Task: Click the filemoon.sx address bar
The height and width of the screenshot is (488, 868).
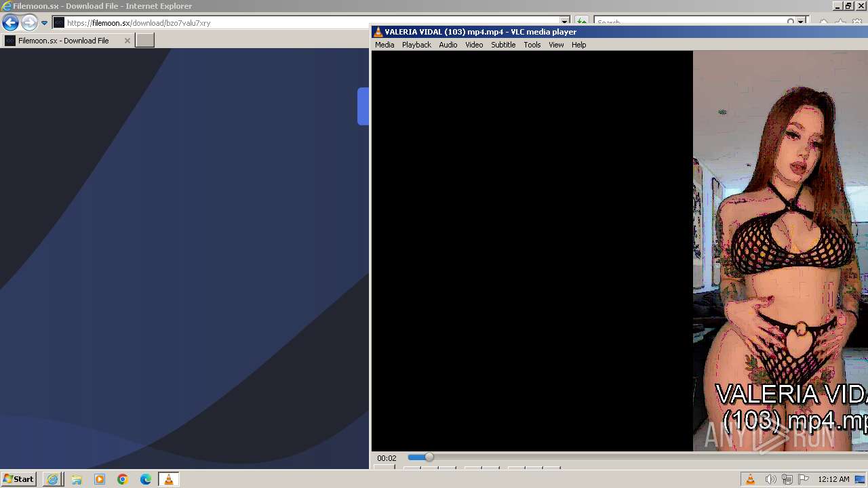Action: 311,22
